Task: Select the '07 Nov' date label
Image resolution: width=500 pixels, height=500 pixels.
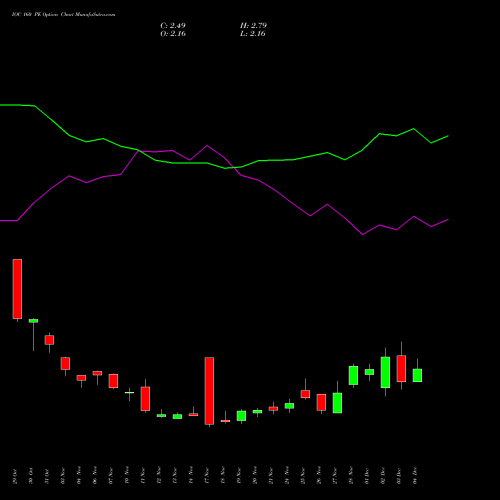Action: click(111, 476)
